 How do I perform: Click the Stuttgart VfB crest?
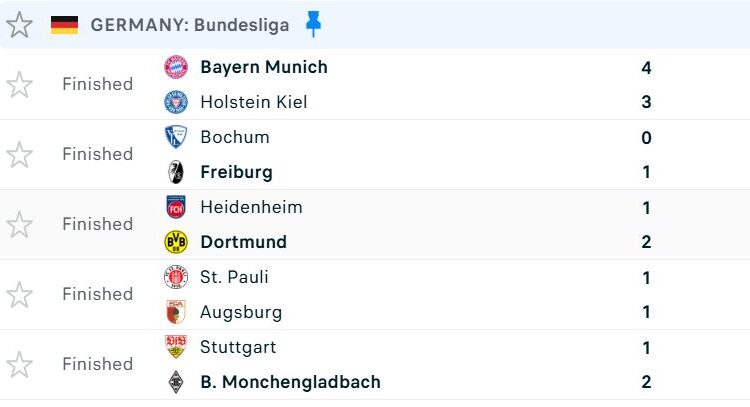176,347
